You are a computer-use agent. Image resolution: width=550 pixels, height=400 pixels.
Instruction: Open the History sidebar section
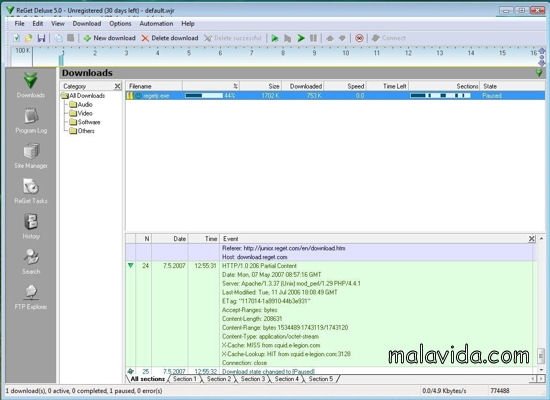click(31, 227)
